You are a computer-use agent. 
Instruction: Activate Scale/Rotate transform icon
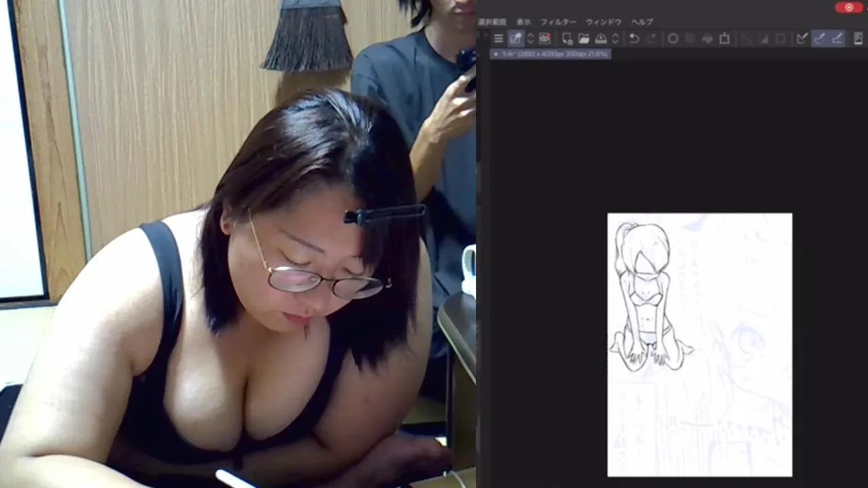[x=724, y=39]
